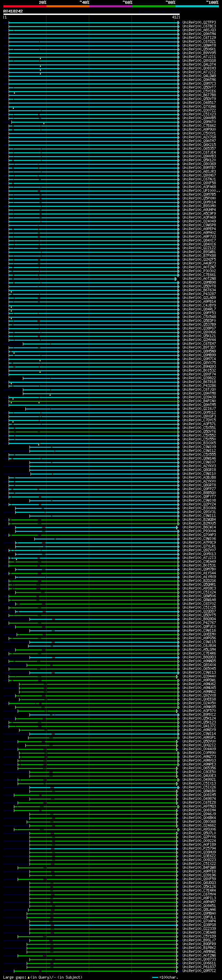This screenshot has height=980, width=222.
Task: Select hit UniRef100_Q2I6J7
Action: coord(199,408)
